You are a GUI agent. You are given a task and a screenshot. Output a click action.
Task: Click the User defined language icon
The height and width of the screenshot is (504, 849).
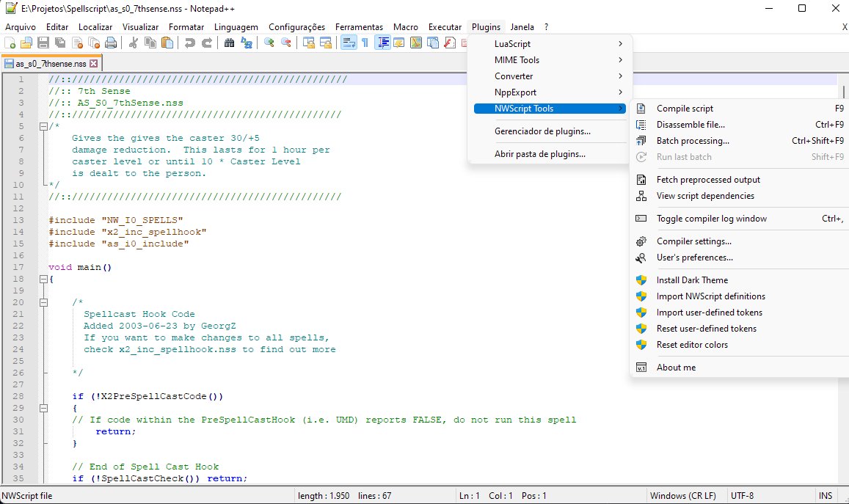[x=399, y=43]
